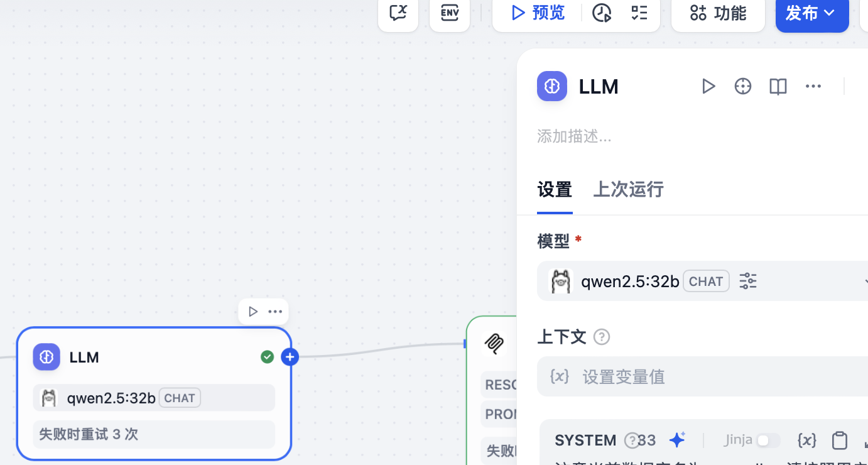Image resolution: width=868 pixels, height=465 pixels.
Task: Open the workflow checklist icon
Action: [639, 13]
